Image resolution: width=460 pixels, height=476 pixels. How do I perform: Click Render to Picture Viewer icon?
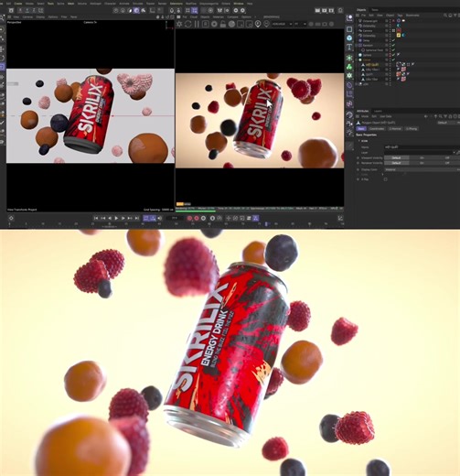[x=324, y=10]
